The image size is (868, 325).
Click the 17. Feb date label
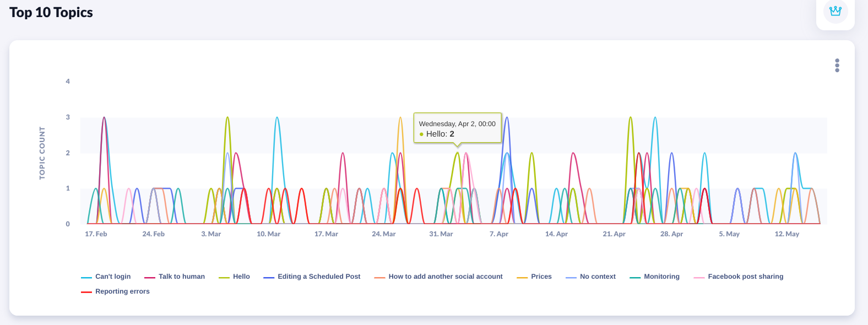point(96,234)
